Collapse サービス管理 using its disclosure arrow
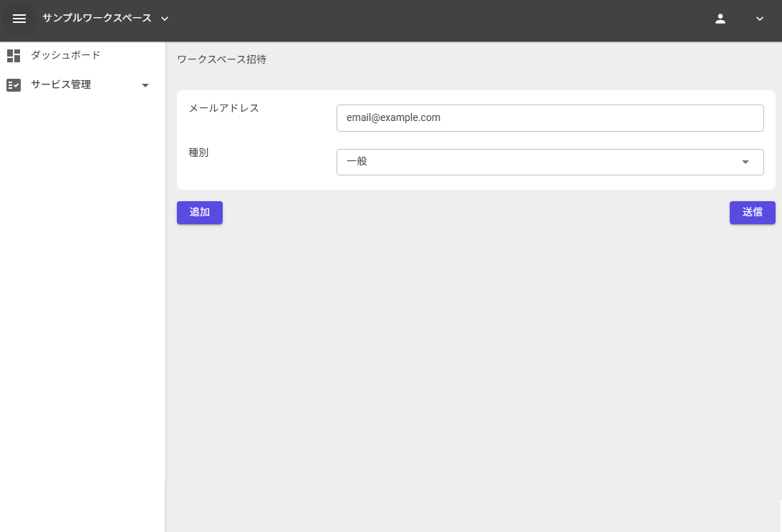 [145, 84]
